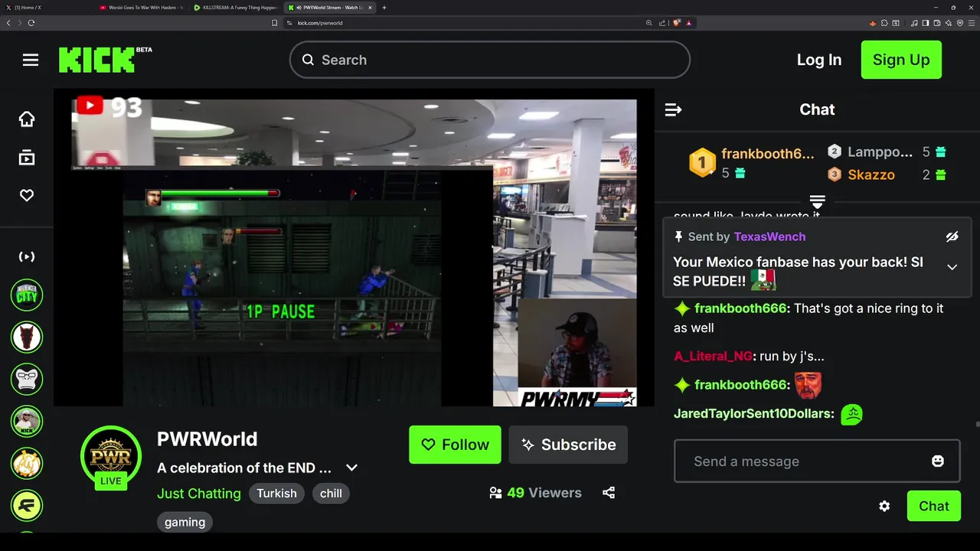Open Following heart icon in sidebar
Screen dimensions: 980x551
click(x=27, y=196)
